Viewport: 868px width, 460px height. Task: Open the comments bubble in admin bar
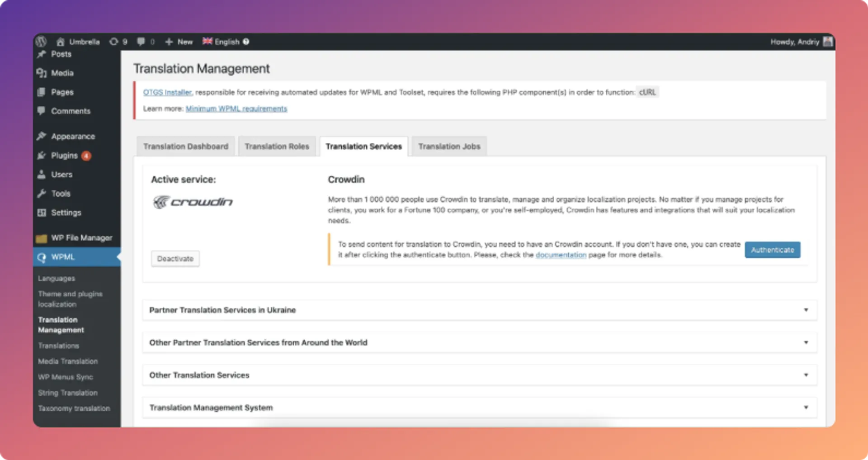click(141, 42)
